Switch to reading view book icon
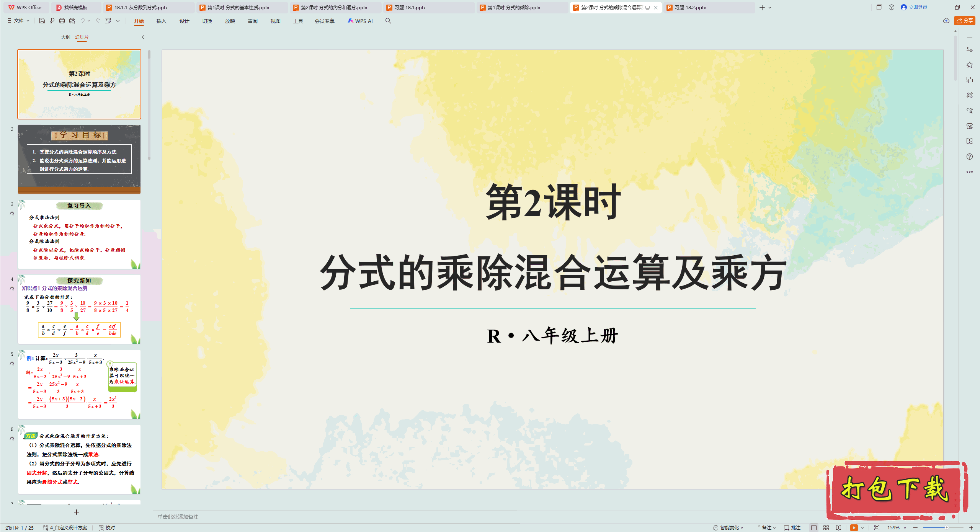980x532 pixels. 839,528
